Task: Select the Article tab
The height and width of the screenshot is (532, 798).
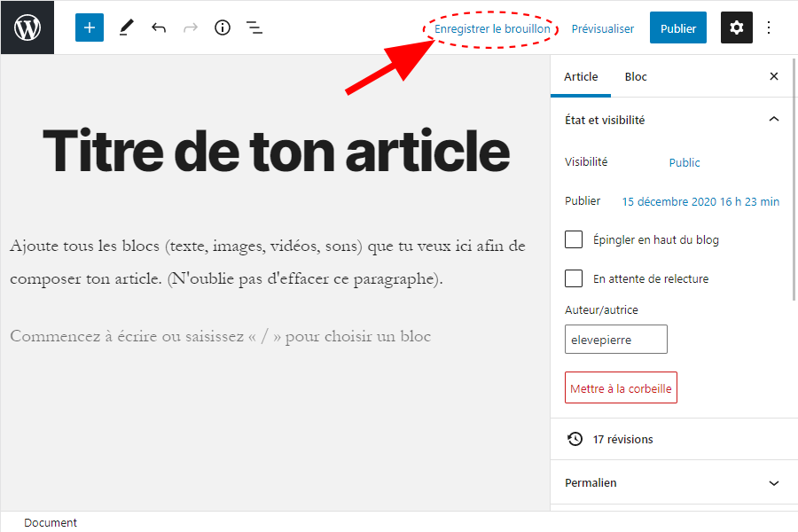Action: [581, 77]
